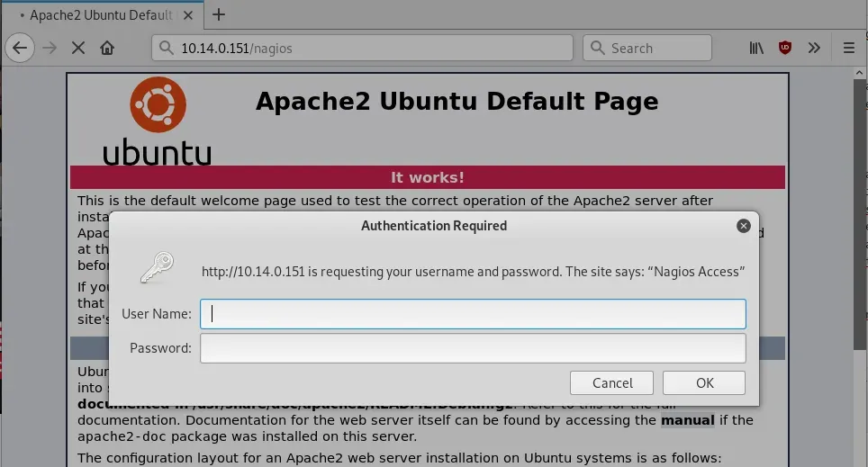Close the Authentication Required dialog

(x=743, y=226)
